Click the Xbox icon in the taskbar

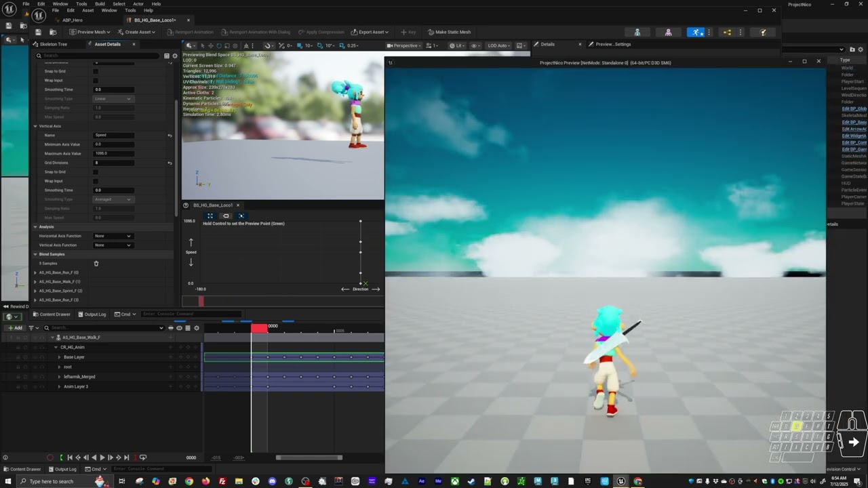(x=454, y=481)
